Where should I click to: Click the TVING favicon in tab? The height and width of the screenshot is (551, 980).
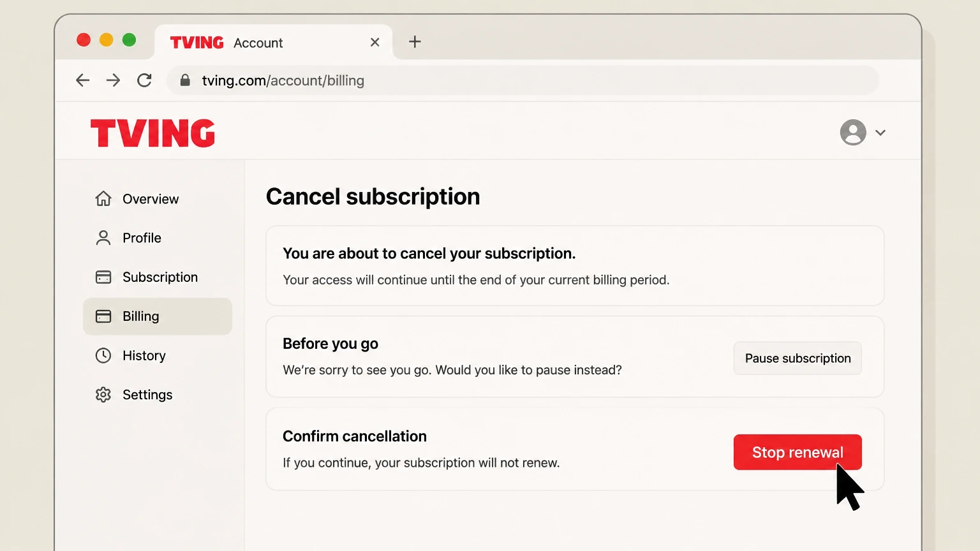coord(197,43)
